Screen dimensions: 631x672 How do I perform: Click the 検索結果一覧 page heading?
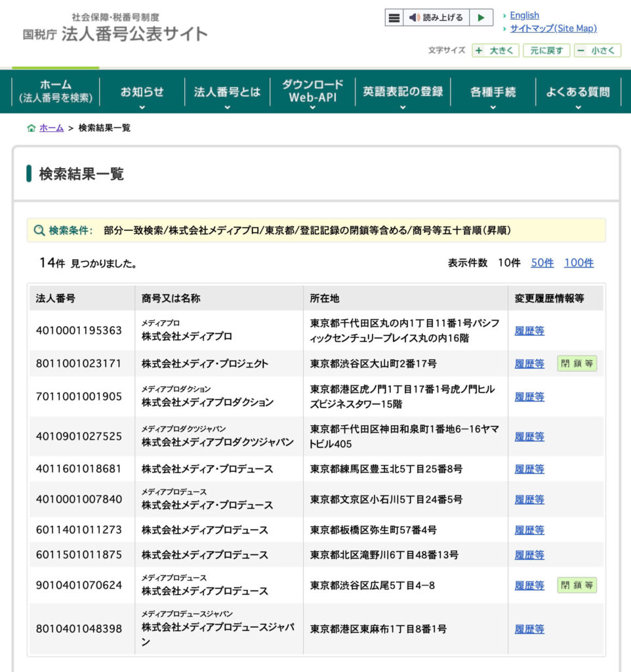coord(81,174)
